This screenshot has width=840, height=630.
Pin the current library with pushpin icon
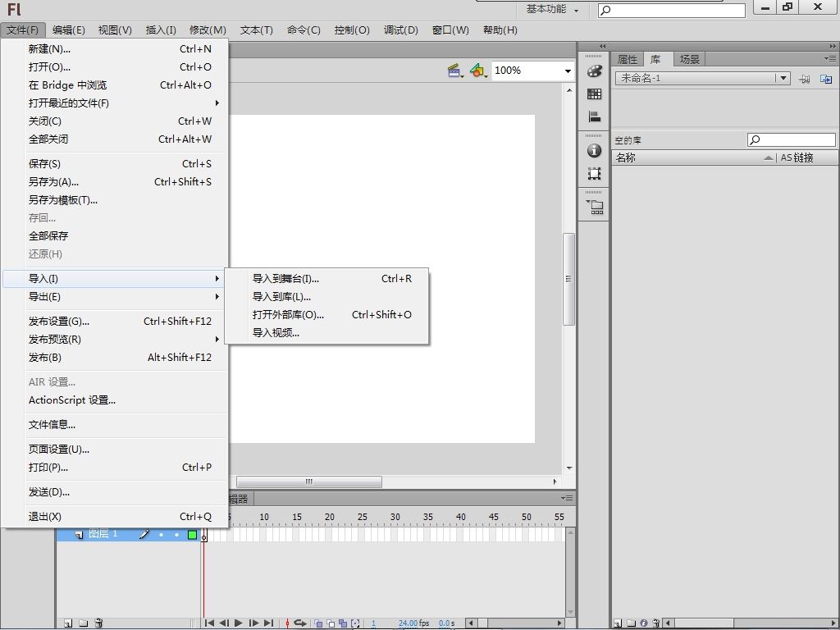805,79
